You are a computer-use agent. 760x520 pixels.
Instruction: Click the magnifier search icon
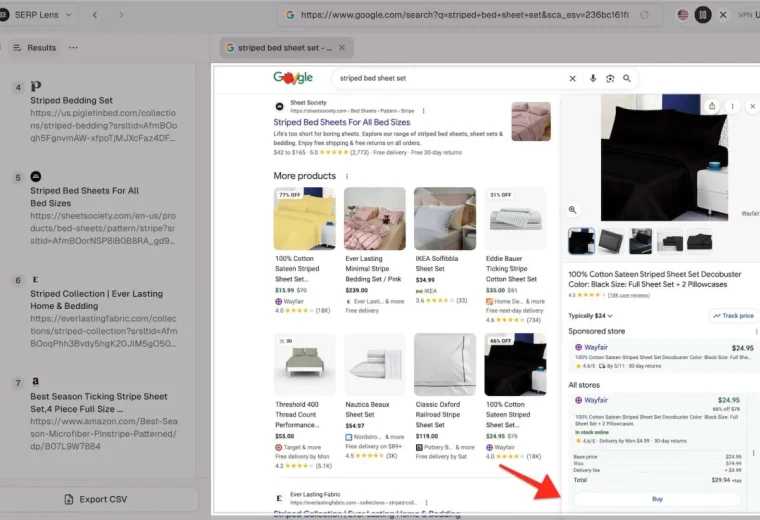tap(627, 79)
